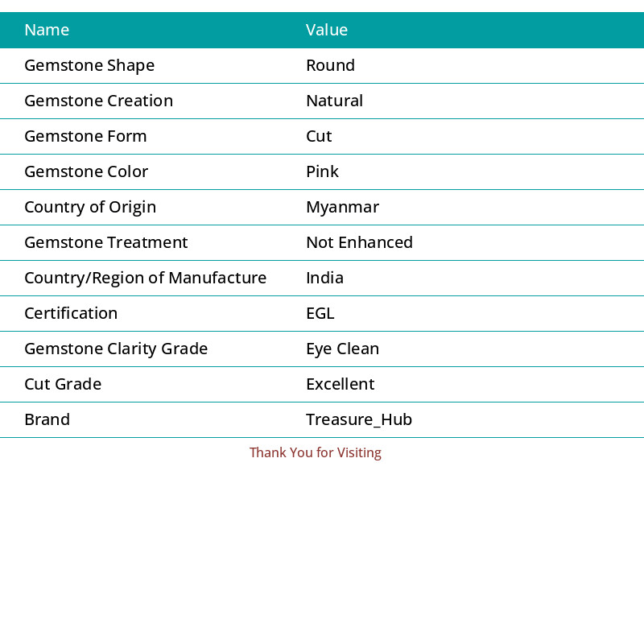644x644 pixels.
Task: Select Country/Region of Manufacture label
Action: (146, 278)
